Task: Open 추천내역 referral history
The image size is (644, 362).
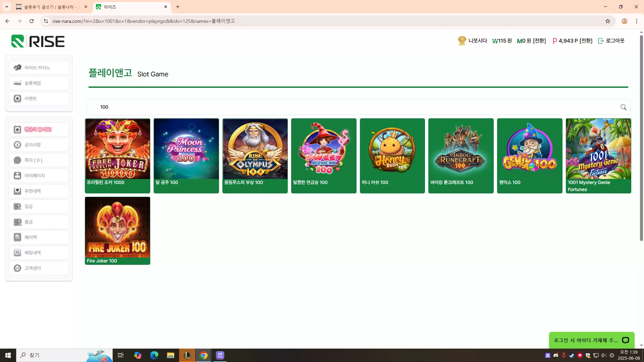Action: coord(39,191)
